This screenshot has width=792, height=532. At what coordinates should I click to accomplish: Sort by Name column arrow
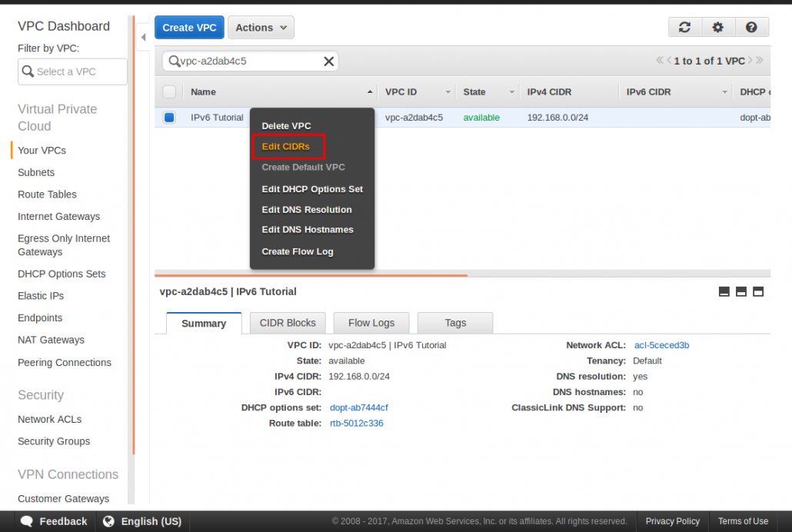pyautogui.click(x=370, y=92)
